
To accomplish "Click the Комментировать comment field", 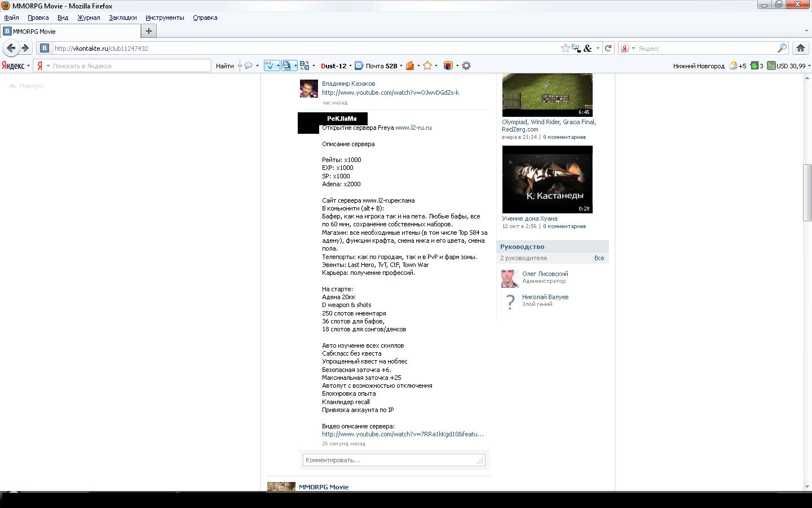I will click(x=394, y=460).
